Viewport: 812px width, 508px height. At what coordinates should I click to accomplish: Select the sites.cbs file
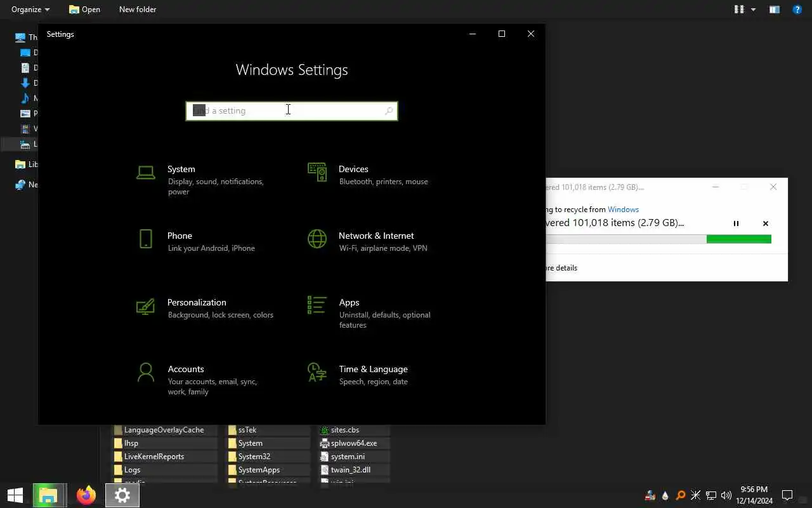tap(339, 430)
